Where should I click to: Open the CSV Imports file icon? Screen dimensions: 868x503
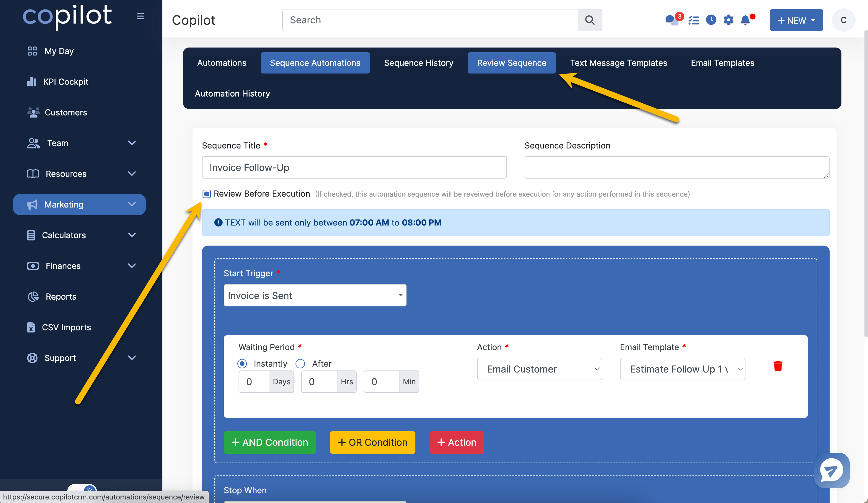pyautogui.click(x=31, y=327)
